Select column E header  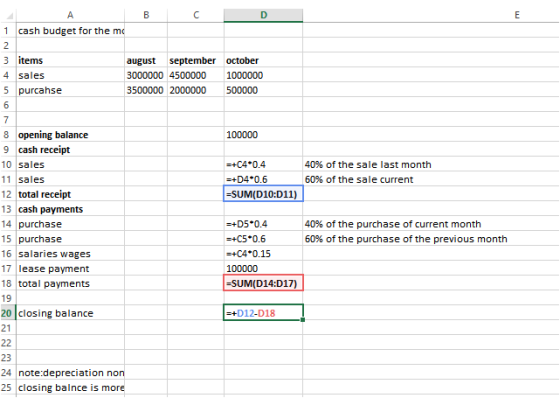517,15
